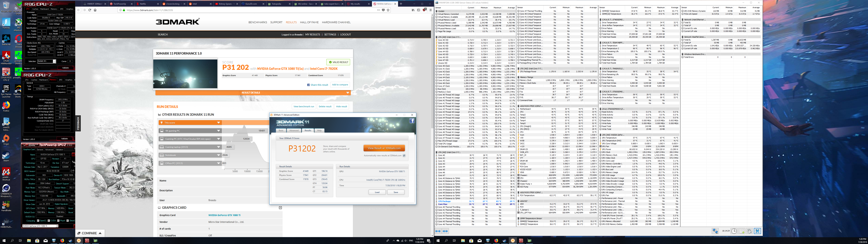868x244 pixels.
Task: Click the vertical FEEDBACK side tab
Action: [x=78, y=124]
